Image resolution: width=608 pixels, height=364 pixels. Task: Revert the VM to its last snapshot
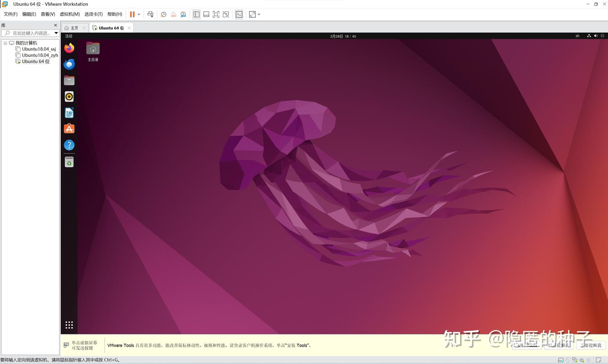point(173,14)
